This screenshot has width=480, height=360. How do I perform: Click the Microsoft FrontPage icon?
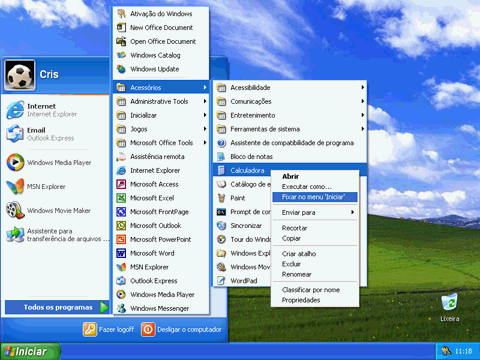click(121, 212)
